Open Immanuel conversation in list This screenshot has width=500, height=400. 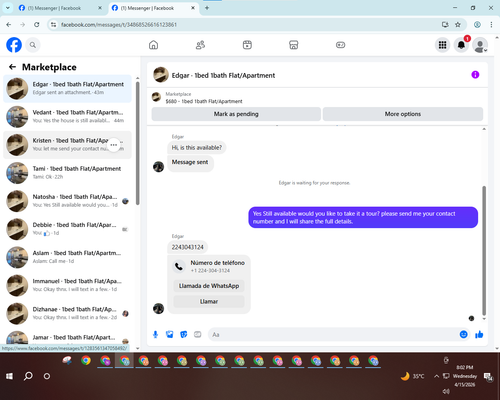click(67, 285)
